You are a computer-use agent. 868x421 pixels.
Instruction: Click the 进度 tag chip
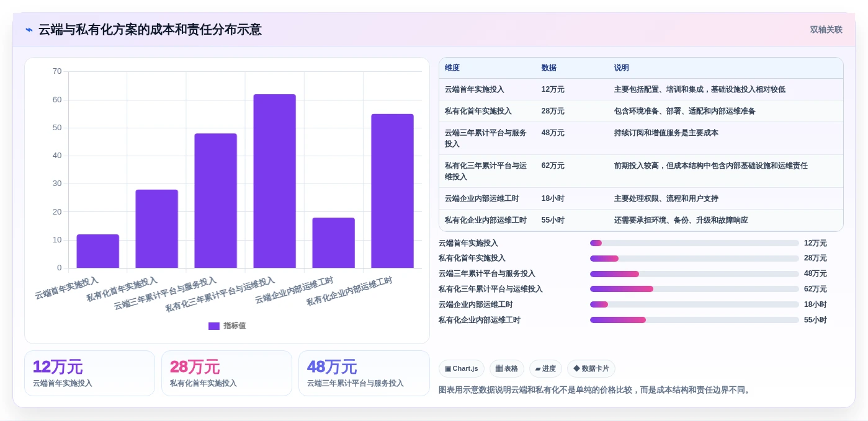(545, 369)
